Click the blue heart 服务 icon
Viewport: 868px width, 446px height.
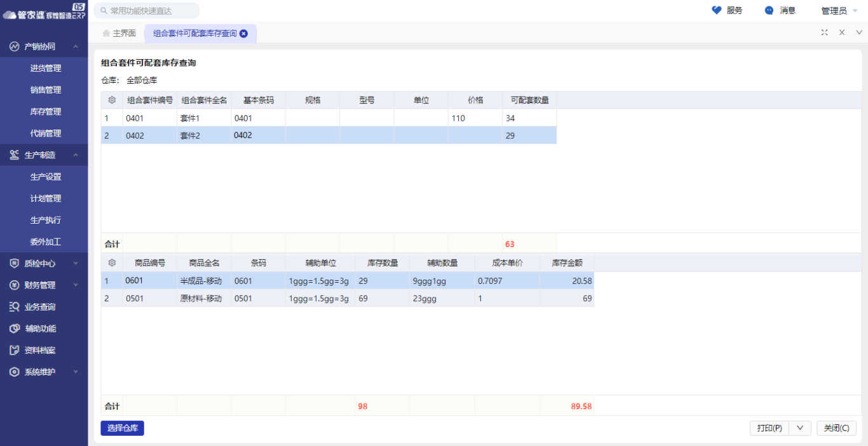[x=717, y=10]
